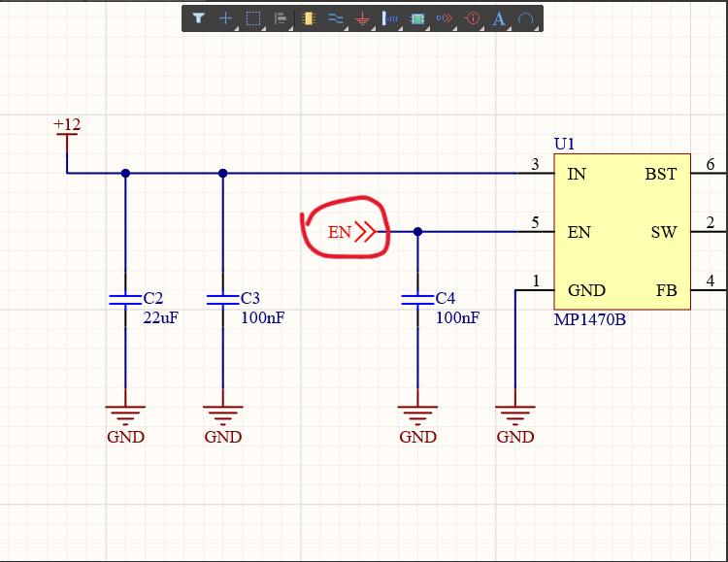This screenshot has height=562, width=728.
Task: Click the wire junction above C2
Action: 125,173
